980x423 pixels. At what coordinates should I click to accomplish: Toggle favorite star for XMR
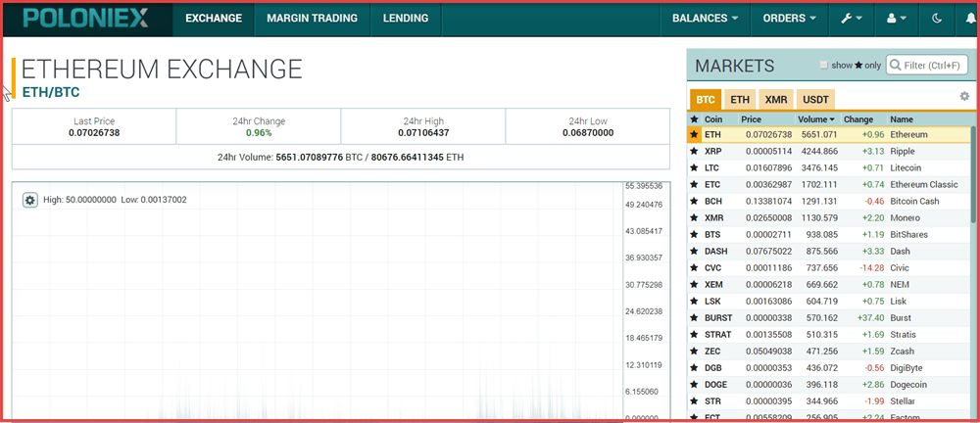click(693, 217)
